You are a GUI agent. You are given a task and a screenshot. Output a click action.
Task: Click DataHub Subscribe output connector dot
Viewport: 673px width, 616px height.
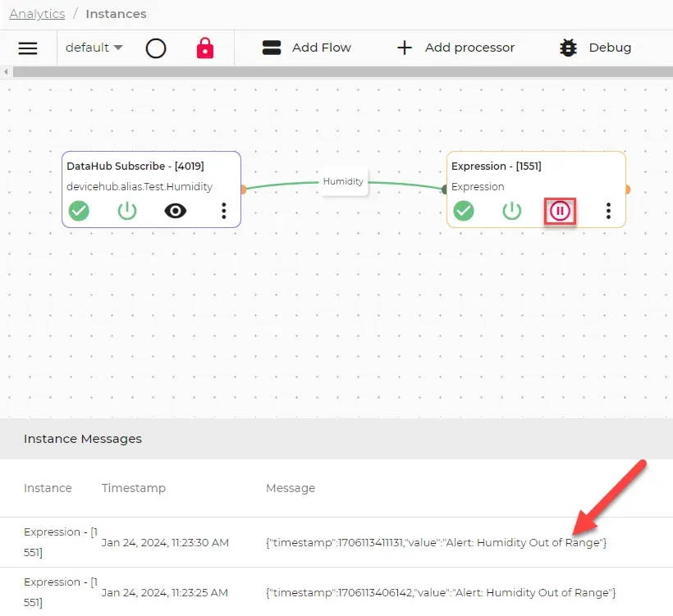244,189
